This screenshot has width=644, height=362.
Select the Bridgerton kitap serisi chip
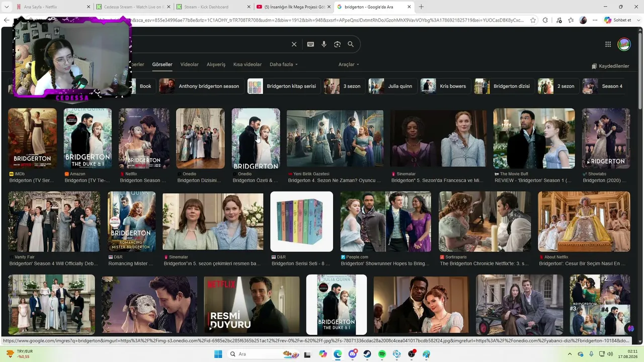coord(284,86)
